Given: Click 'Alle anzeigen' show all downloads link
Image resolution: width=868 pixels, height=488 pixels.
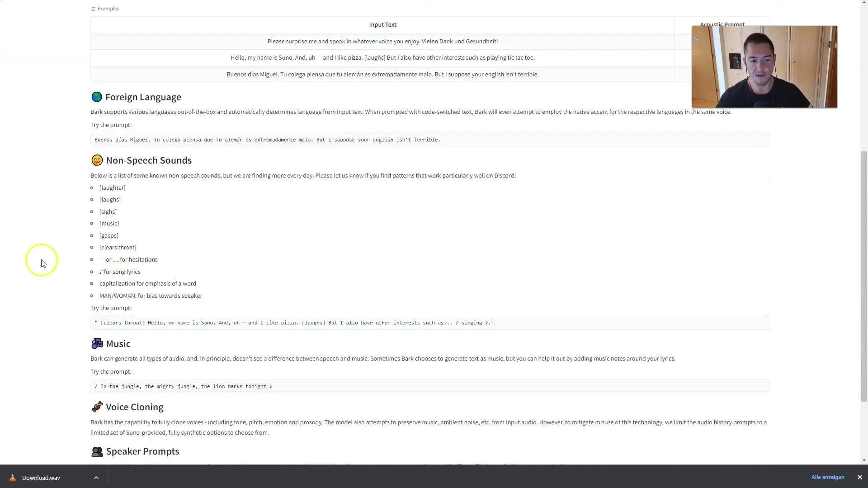Looking at the screenshot, I should [x=828, y=477].
